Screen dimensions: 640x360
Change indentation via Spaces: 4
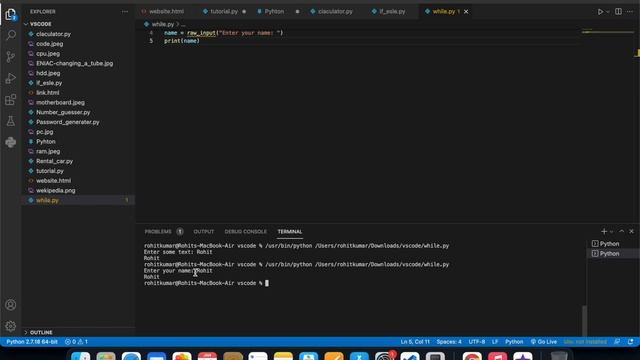click(x=449, y=342)
